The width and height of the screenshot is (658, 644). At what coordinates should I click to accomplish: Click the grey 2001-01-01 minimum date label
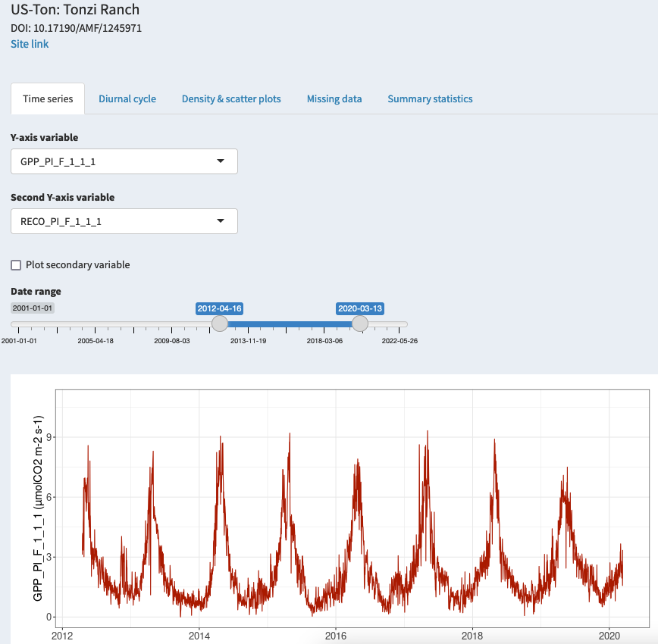(33, 308)
